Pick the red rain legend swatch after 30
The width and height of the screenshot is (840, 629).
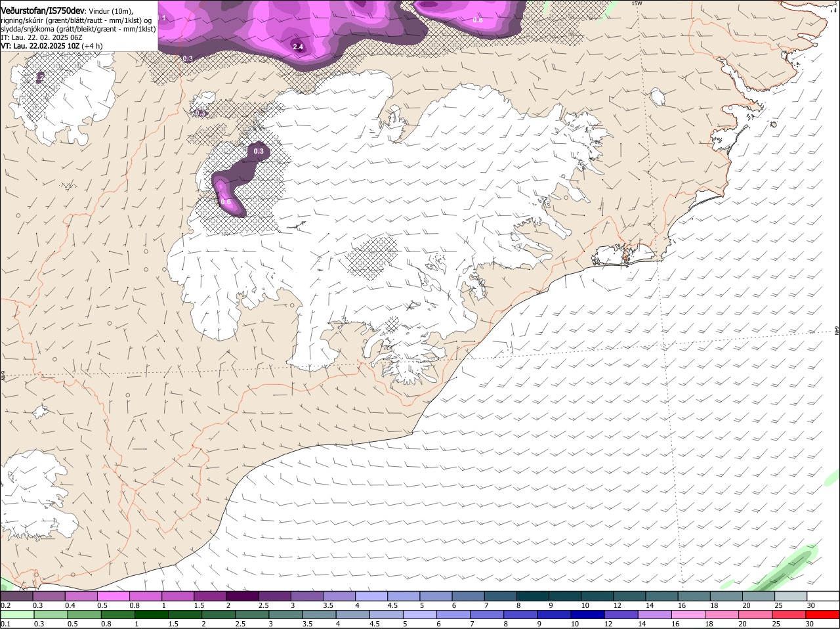click(x=823, y=615)
